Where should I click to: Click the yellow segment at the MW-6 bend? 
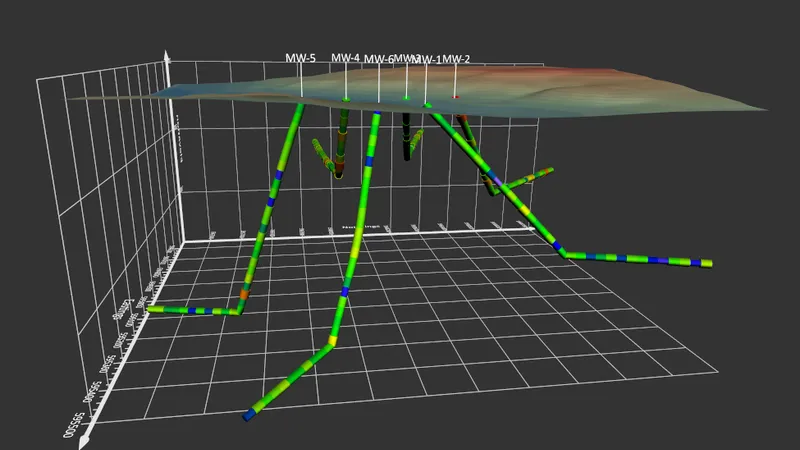333,340
